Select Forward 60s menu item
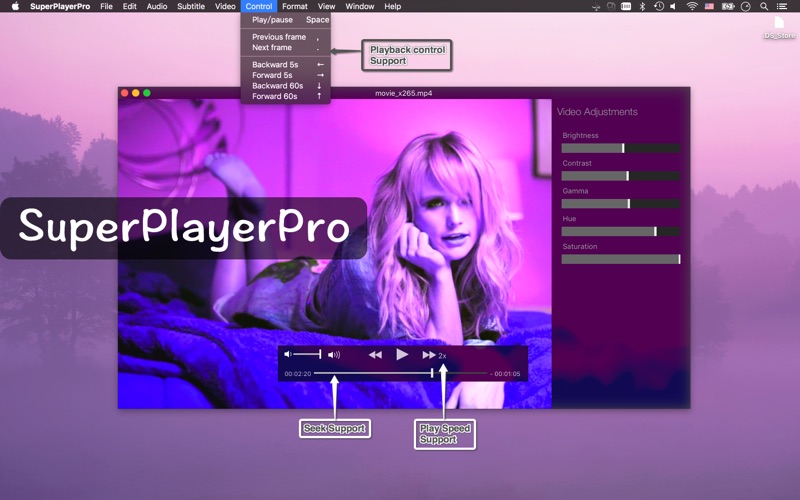The image size is (800, 500). coord(286,96)
